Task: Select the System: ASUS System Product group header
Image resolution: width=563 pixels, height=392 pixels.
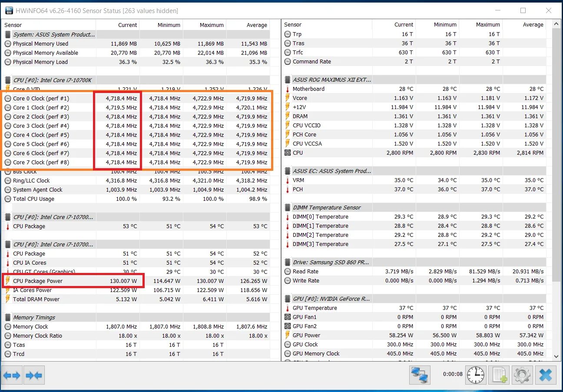Action: 136,35
